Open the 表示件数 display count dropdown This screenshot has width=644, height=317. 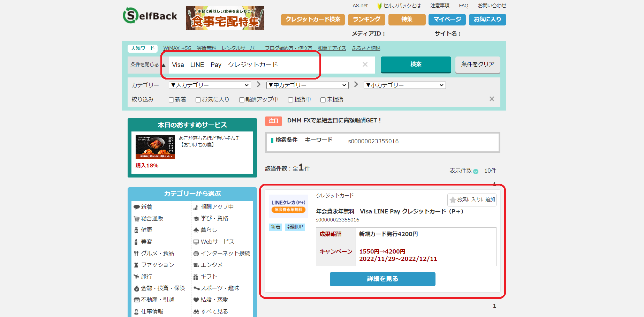[476, 171]
